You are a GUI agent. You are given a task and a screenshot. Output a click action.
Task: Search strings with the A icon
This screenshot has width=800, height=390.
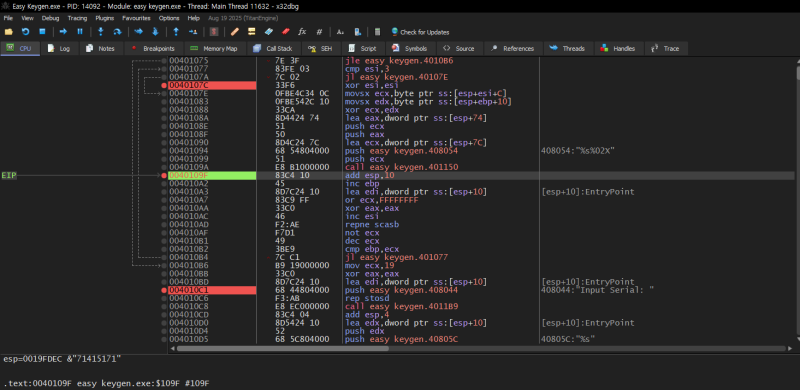pyautogui.click(x=340, y=32)
